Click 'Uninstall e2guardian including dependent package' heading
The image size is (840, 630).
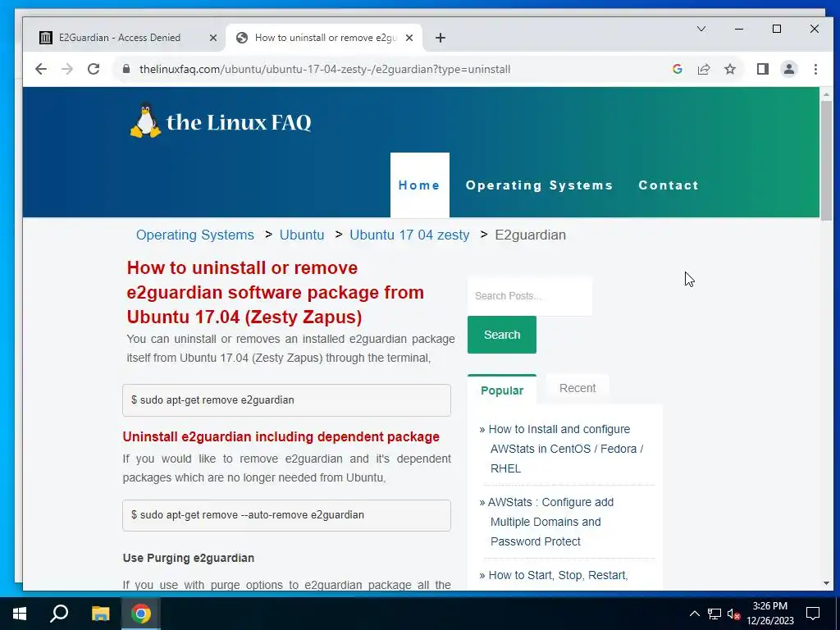pos(281,436)
